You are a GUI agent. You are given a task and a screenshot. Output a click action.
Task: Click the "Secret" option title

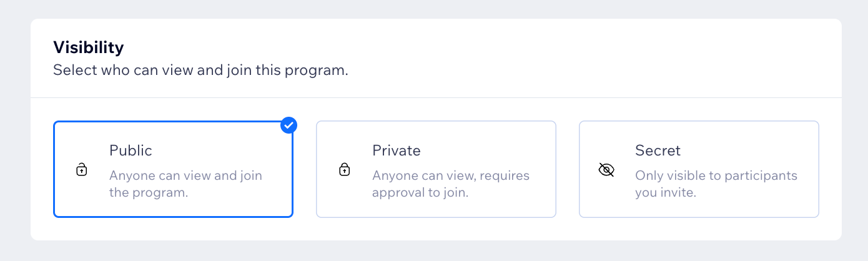pos(658,150)
